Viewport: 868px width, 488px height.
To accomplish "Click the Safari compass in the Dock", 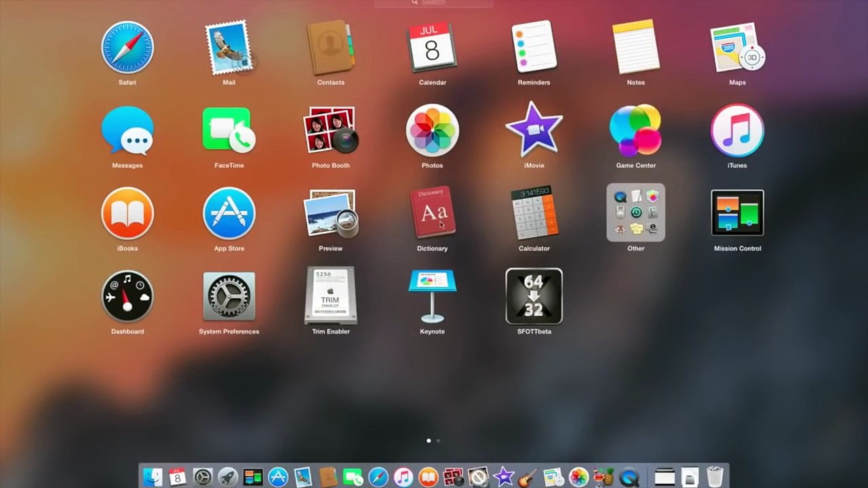I will [378, 477].
